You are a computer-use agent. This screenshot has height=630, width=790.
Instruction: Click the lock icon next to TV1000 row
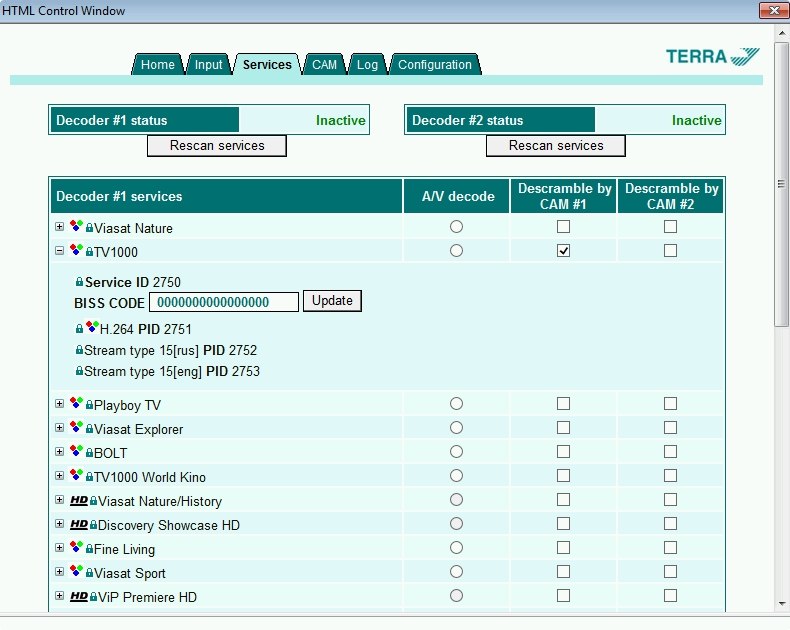click(x=89, y=251)
